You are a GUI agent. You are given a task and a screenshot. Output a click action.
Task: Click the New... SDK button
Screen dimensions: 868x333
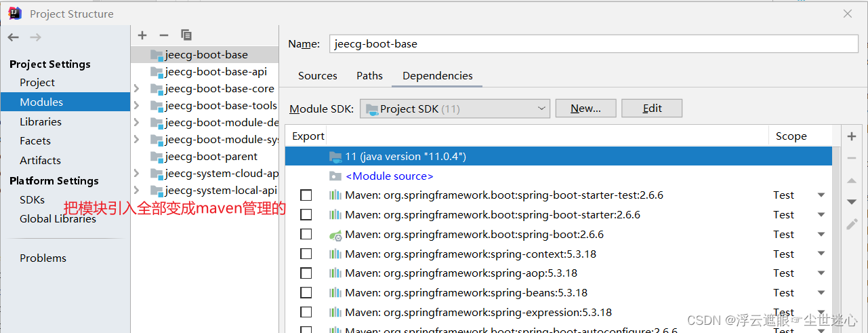click(x=585, y=109)
